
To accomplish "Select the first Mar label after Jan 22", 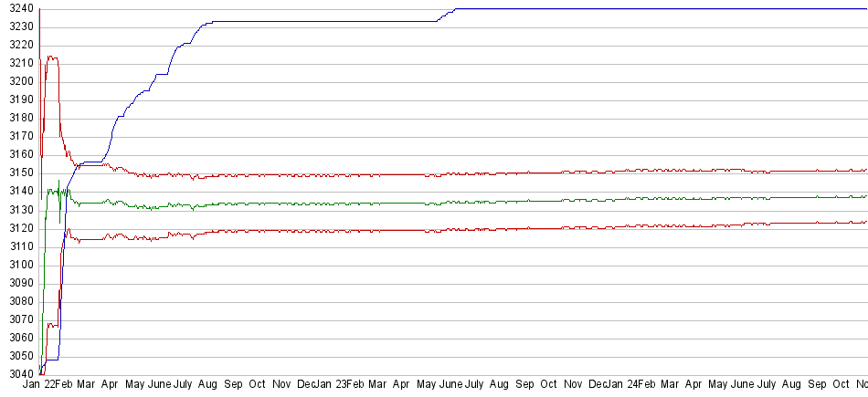I will click(x=85, y=385).
